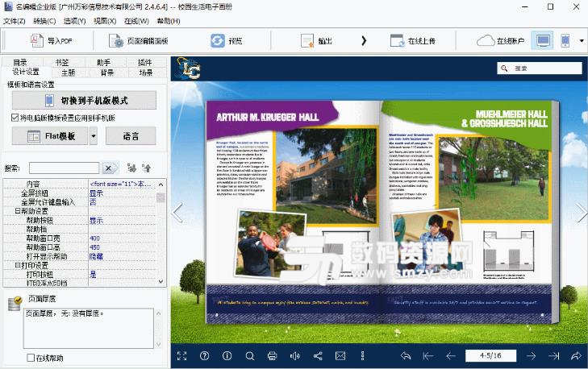Click the fullscreen icon in the bottom toolbar

point(181,355)
